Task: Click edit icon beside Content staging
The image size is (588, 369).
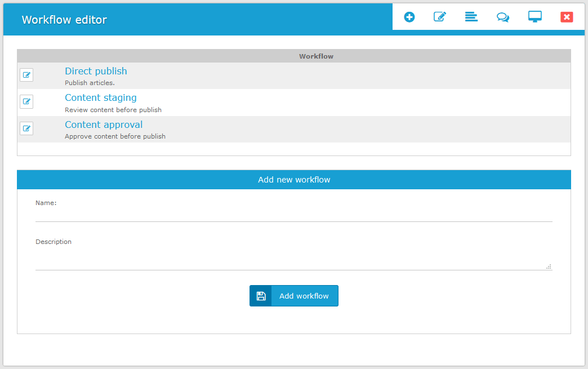Action: 26,101
